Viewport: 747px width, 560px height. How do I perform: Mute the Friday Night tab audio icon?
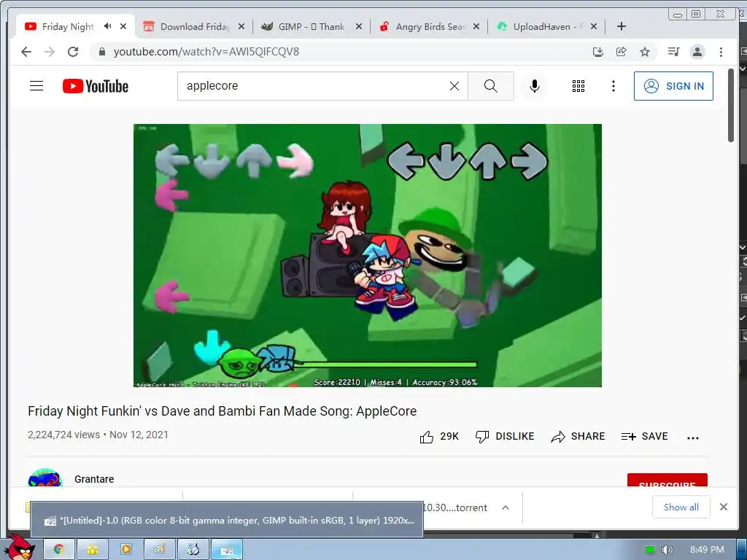tap(108, 26)
